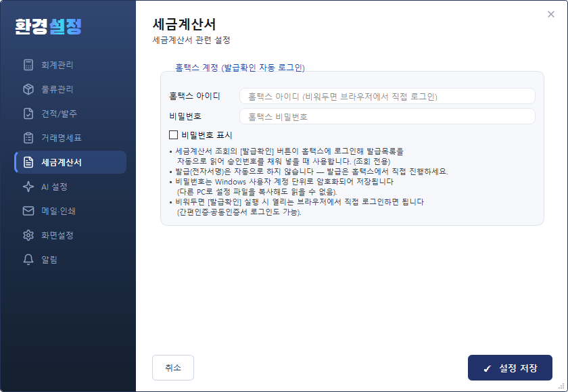Click the 홈택스 계정 (발급확인 자동 로그인) group title
Image resolution: width=568 pixels, height=392 pixels.
(240, 68)
